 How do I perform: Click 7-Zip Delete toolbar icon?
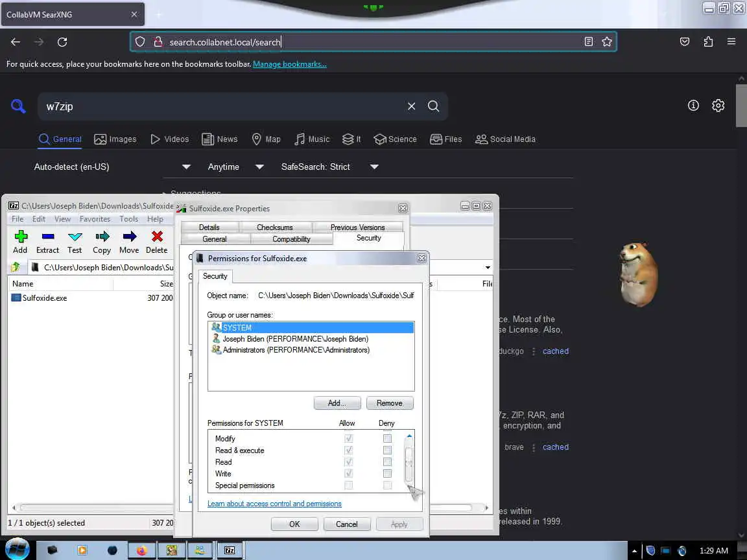click(157, 237)
